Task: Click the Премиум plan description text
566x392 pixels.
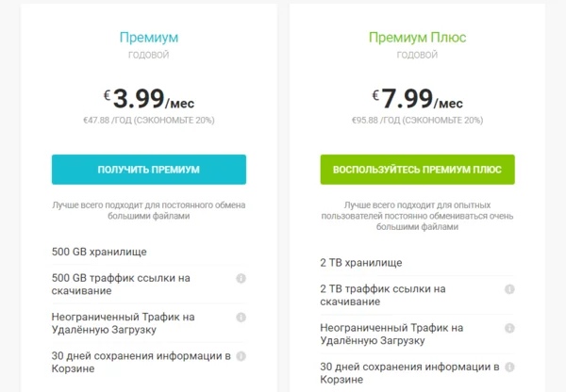Action: pyautogui.click(x=149, y=210)
